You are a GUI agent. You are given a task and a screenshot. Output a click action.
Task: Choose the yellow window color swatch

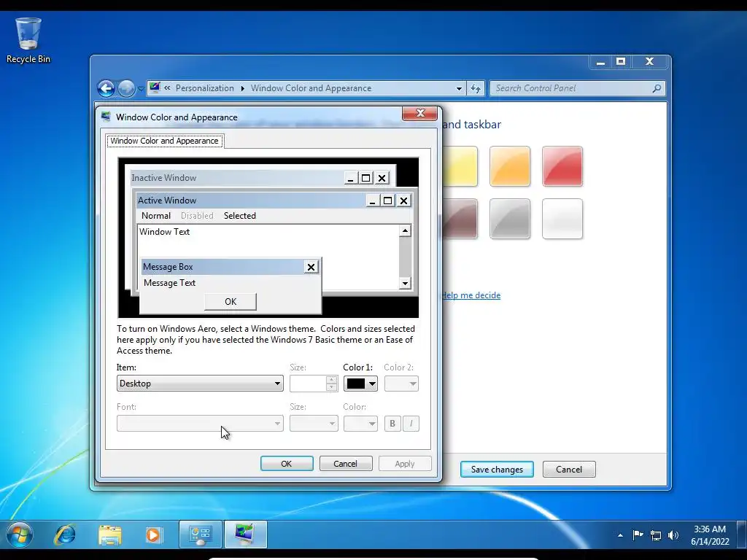460,166
